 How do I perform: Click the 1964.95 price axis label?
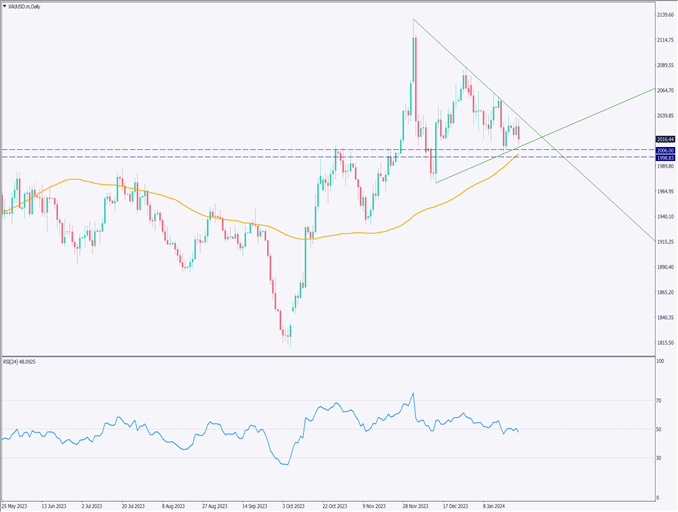[x=664, y=192]
